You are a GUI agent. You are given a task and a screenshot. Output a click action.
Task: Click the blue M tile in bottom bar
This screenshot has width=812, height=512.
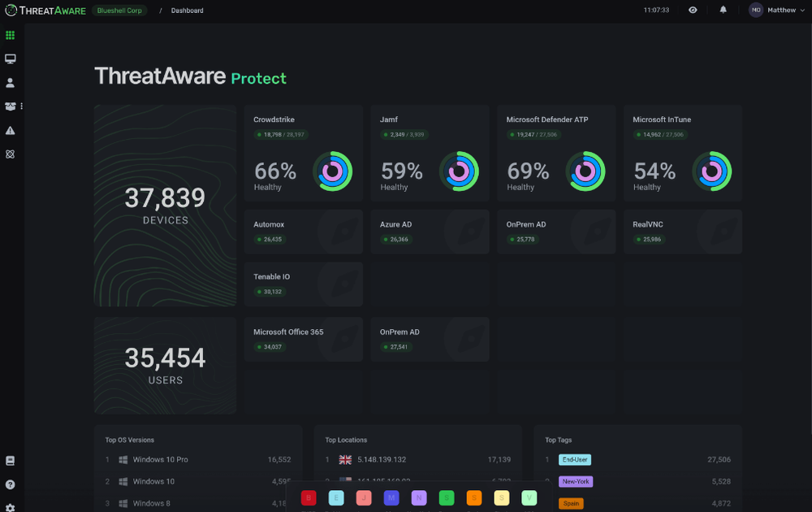(x=391, y=498)
